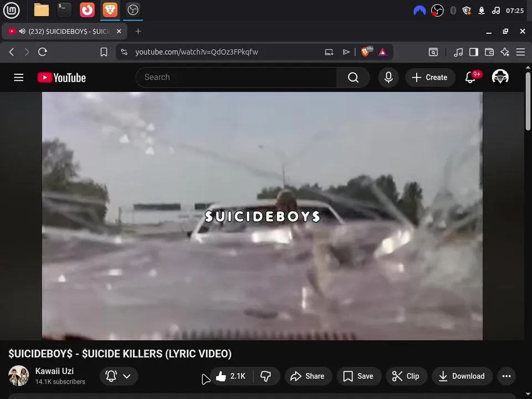Image resolution: width=532 pixels, height=399 pixels.
Task: Launch the Terminal from the taskbar
Action: tap(64, 10)
